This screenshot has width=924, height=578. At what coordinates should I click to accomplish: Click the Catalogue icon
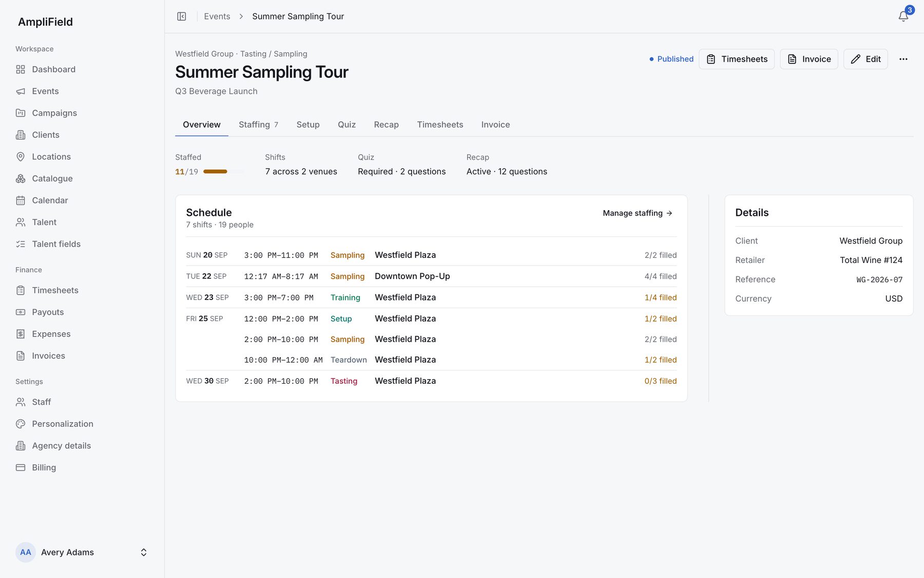21,178
